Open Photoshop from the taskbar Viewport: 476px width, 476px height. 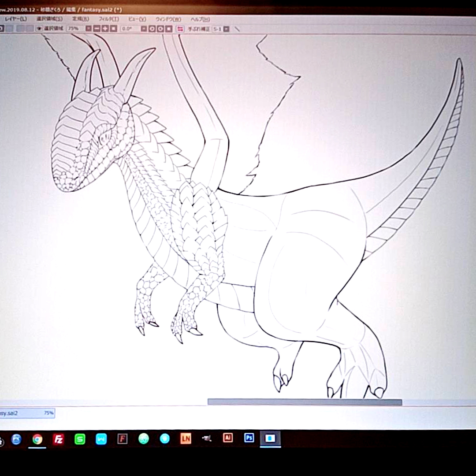click(249, 438)
